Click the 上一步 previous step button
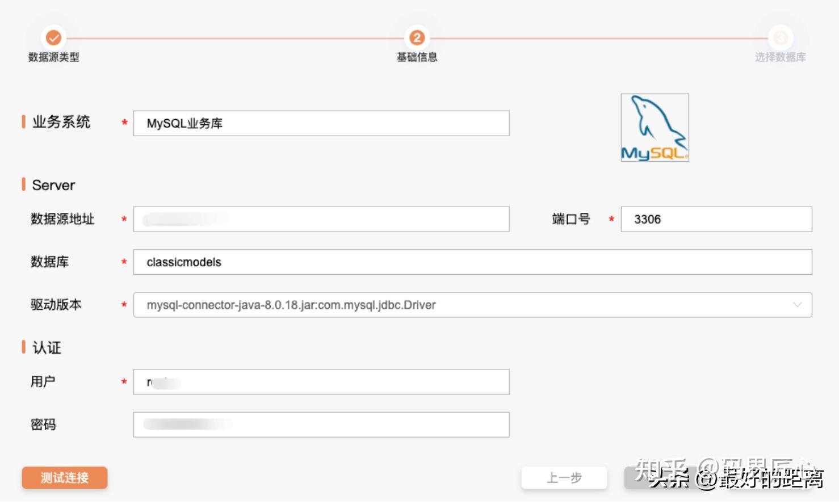 [x=564, y=477]
